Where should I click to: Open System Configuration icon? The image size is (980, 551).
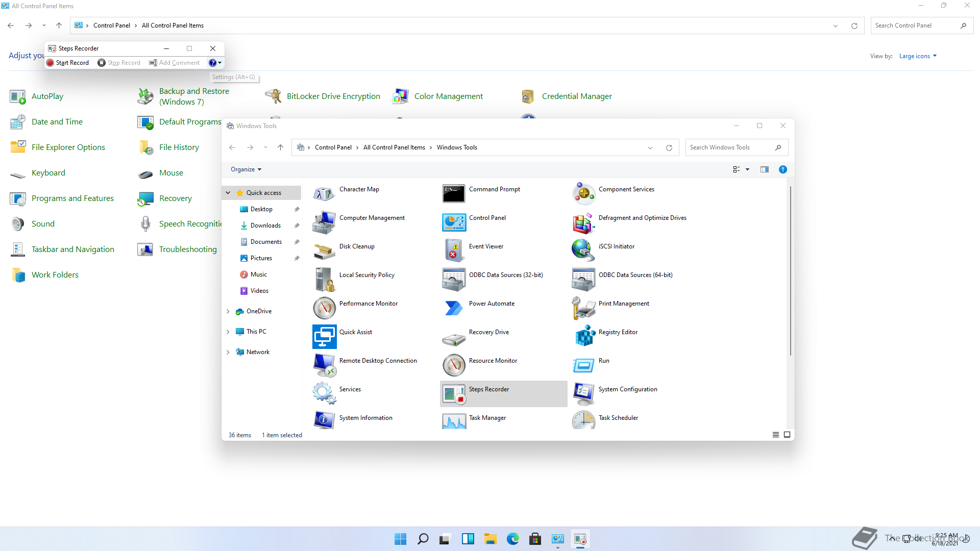pos(583,394)
